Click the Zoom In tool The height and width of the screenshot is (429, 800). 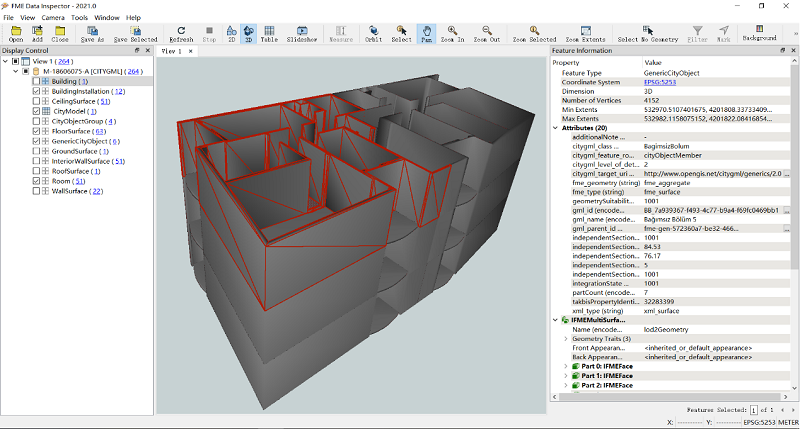coord(453,34)
